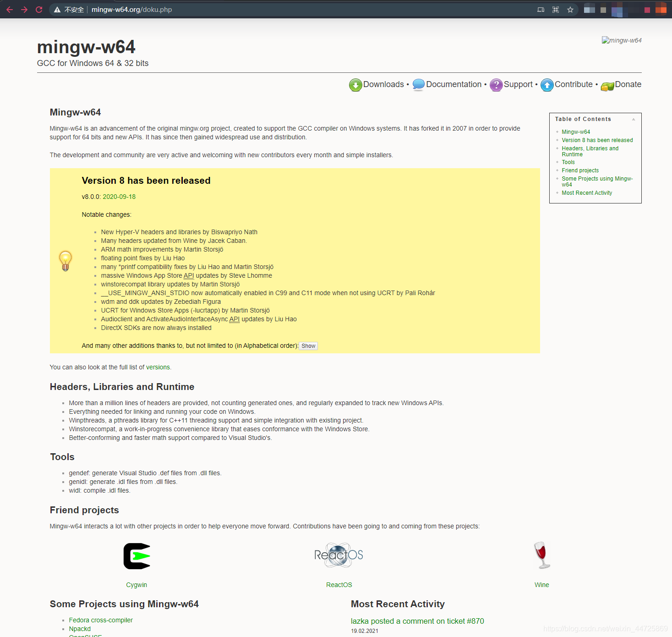Click the blue Contribute upload icon
Screen dimensions: 672x637
(547, 85)
